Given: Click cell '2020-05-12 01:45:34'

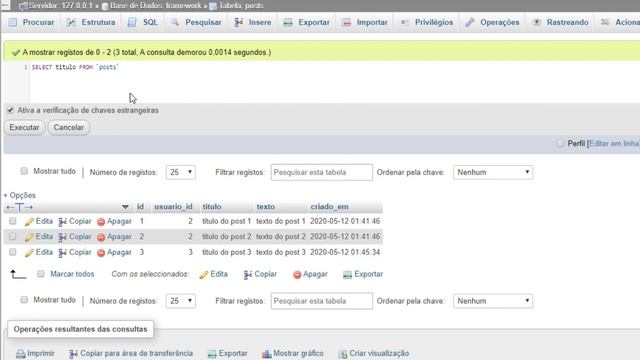Looking at the screenshot, I should pos(345,252).
